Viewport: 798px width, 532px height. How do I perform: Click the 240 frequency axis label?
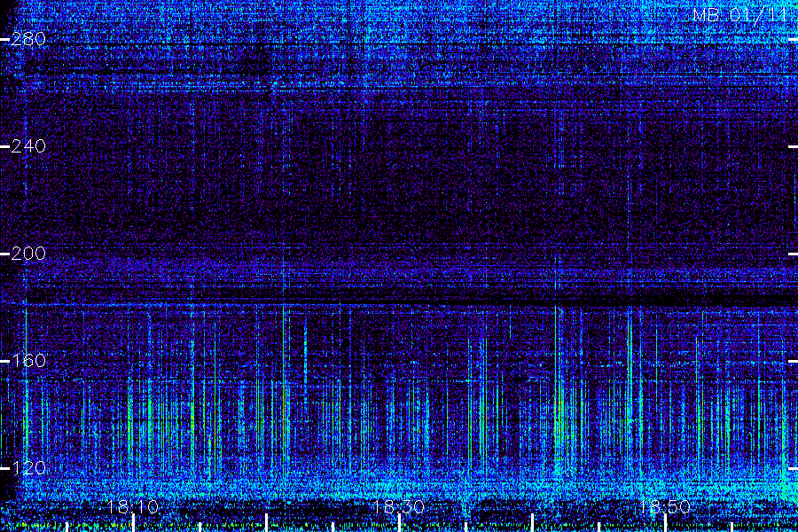click(28, 146)
